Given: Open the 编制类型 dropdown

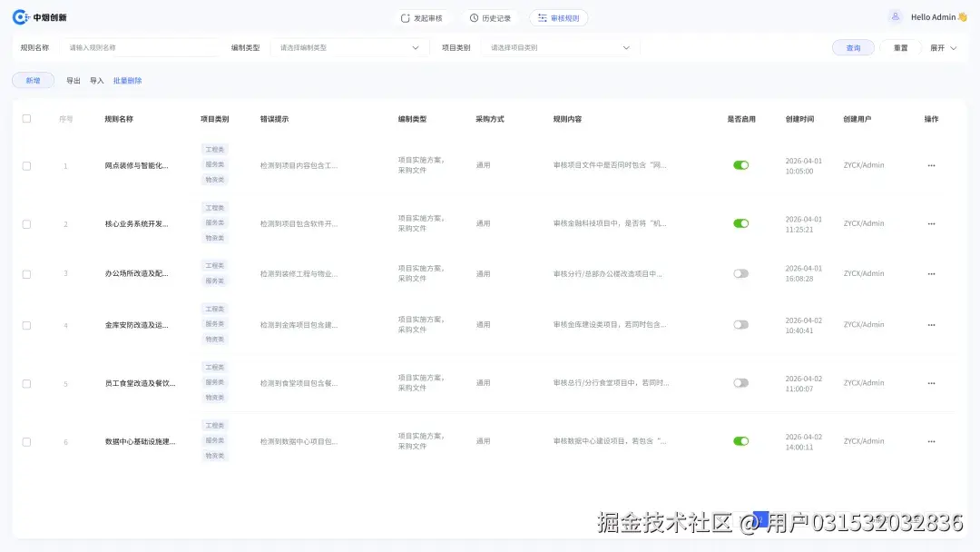Looking at the screenshot, I should point(349,48).
